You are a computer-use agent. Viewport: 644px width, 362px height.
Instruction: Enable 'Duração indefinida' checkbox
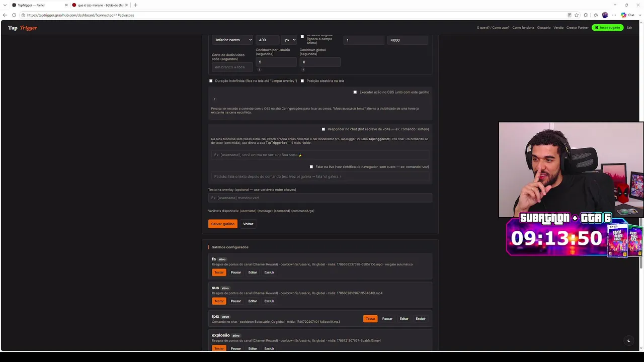point(211,81)
